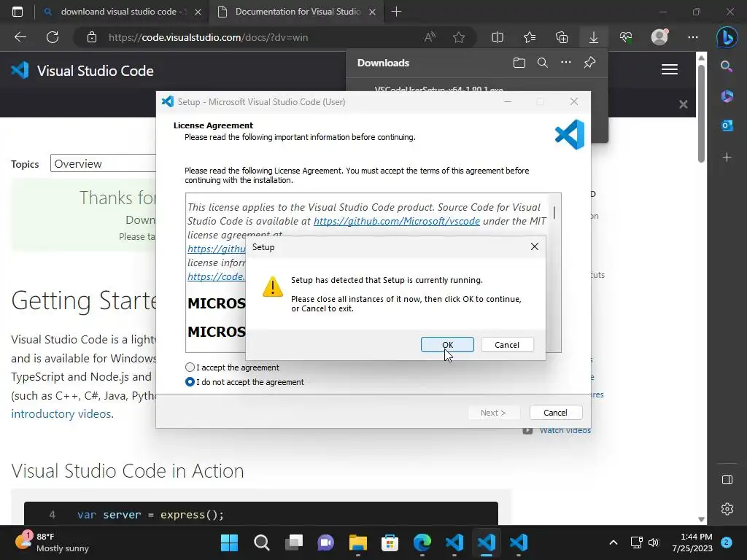Open the clock showing 1:44 PM

(x=692, y=542)
